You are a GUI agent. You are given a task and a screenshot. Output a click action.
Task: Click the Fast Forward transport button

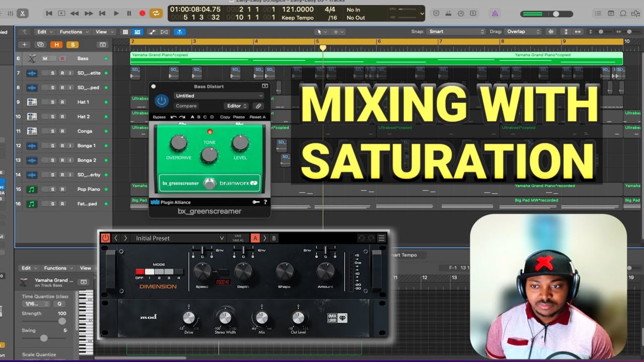click(89, 14)
